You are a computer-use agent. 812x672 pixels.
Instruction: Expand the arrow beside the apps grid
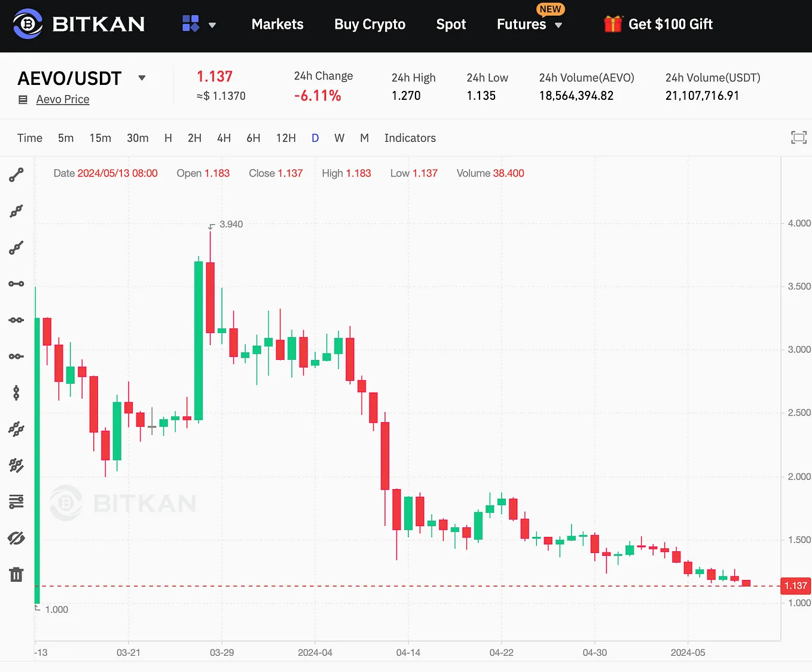212,25
